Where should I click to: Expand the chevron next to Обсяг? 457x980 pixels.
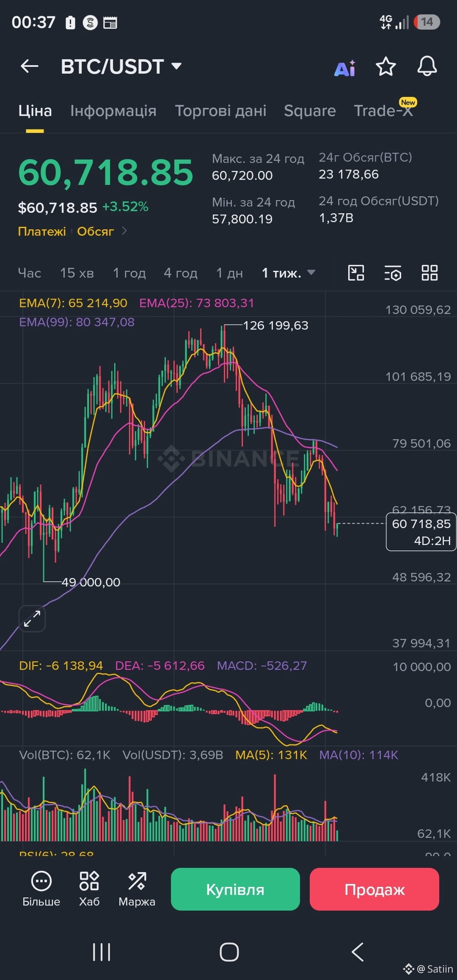point(124,231)
